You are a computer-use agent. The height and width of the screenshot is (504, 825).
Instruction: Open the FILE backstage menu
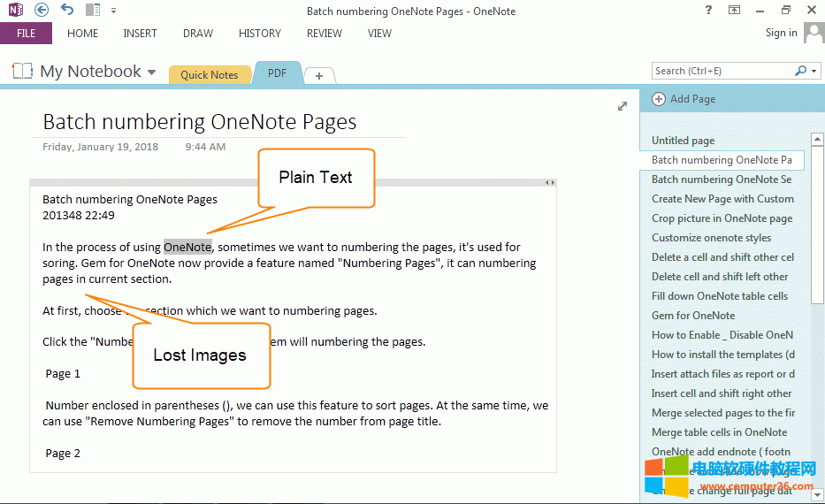tap(26, 34)
